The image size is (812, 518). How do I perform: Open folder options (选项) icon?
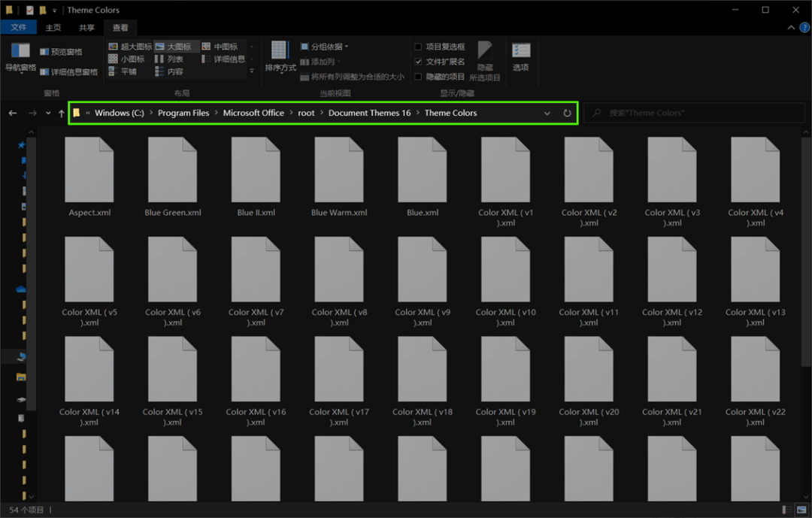520,57
